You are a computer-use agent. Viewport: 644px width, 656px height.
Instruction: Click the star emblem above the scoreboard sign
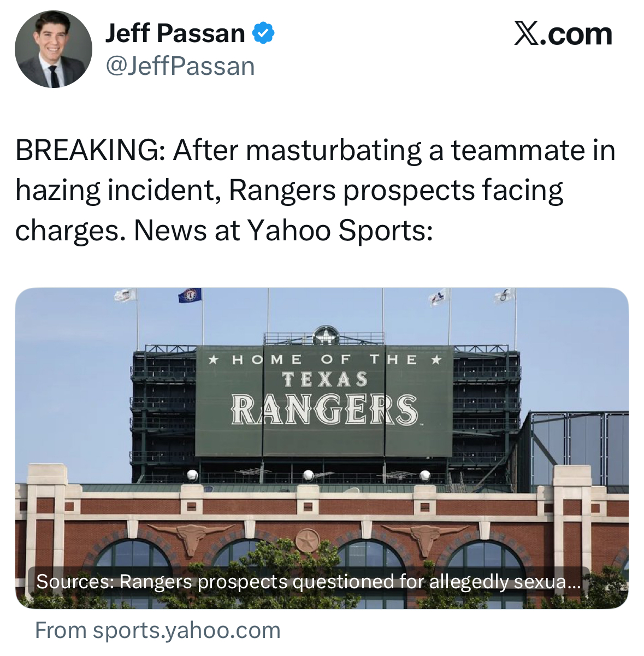pos(326,335)
